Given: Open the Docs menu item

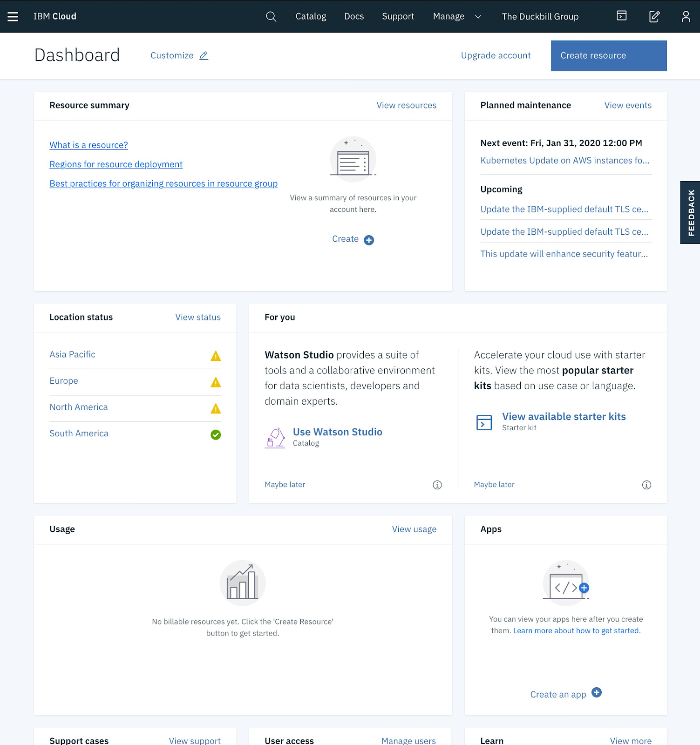Looking at the screenshot, I should click(x=354, y=17).
